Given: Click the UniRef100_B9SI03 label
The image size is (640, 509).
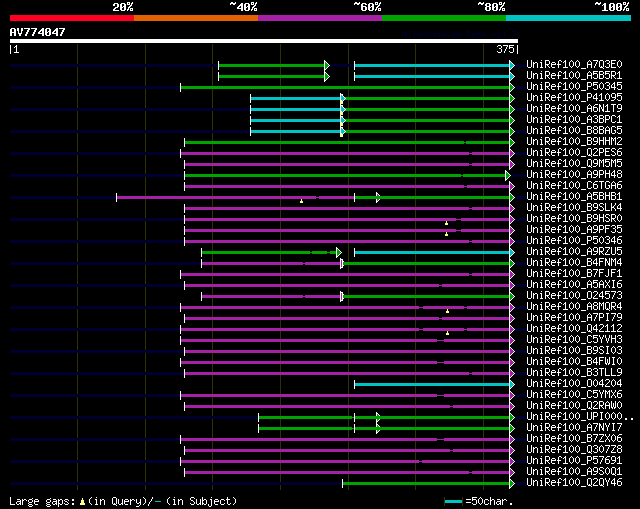Looking at the screenshot, I should tap(574, 351).
